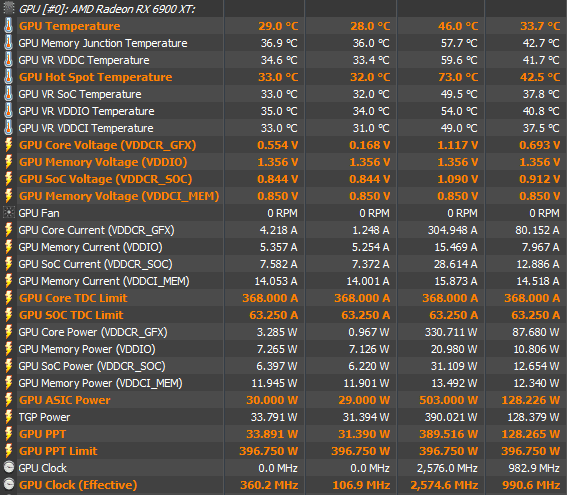This screenshot has width=567, height=495.
Task: Click the thermometer icon beside GPU VR VDDIO Temperature
Action: coord(8,111)
